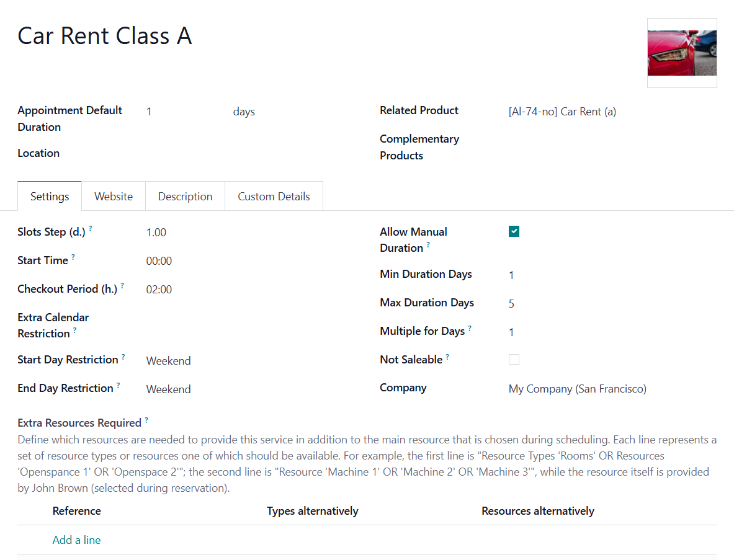Click the red car product image

[682, 53]
